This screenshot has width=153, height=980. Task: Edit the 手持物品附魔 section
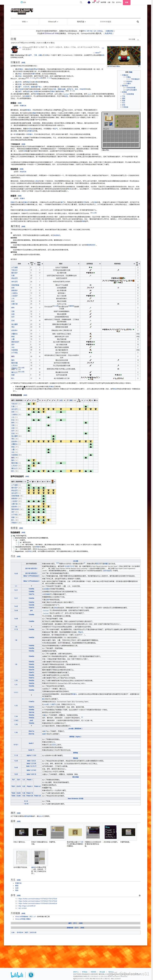coord(25,395)
